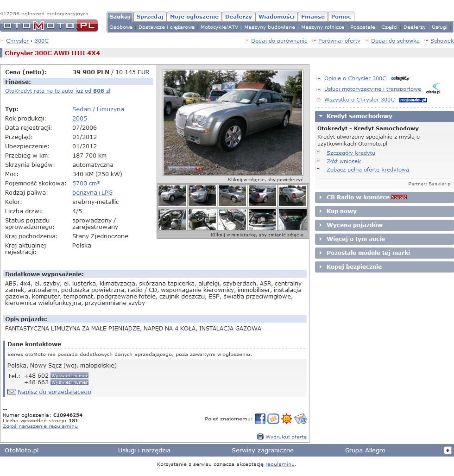Screen dimensions: 454x476
Task: Open the Moje ogłoszenie tab
Action: point(194,17)
